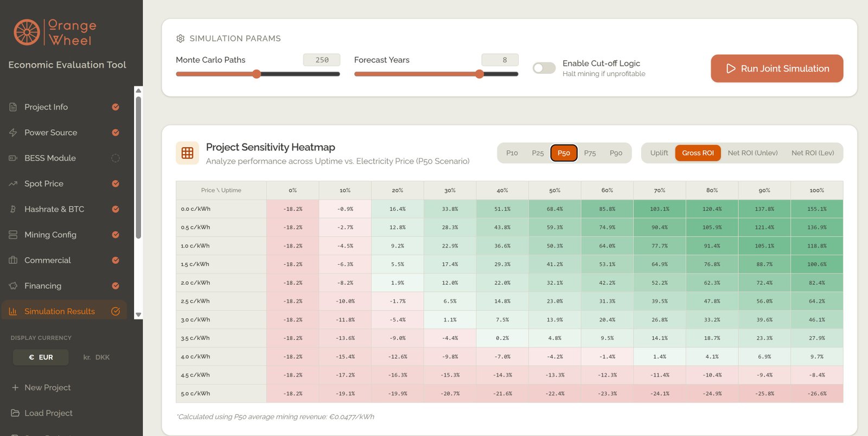Screen dimensions: 868x436
Task: Click the BESS Module battery icon
Action: click(x=13, y=158)
